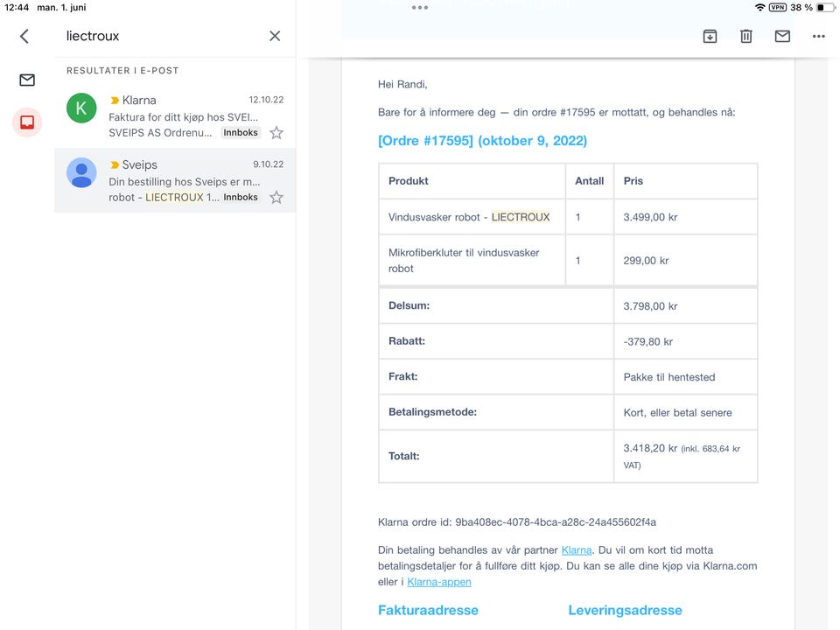Tap the Innboks label on Klarna email
The width and height of the screenshot is (840, 630).
pyautogui.click(x=241, y=133)
